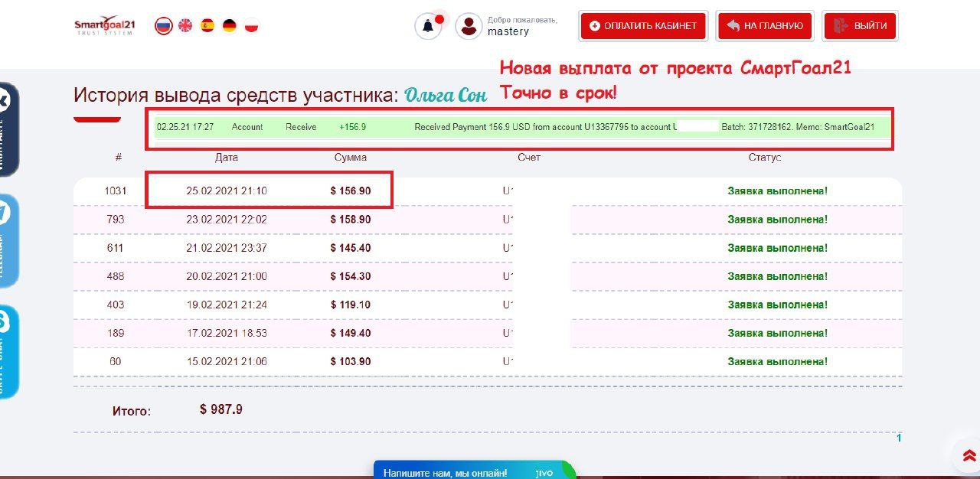Open the notifications bell
The image size is (980, 479).
coord(428,26)
